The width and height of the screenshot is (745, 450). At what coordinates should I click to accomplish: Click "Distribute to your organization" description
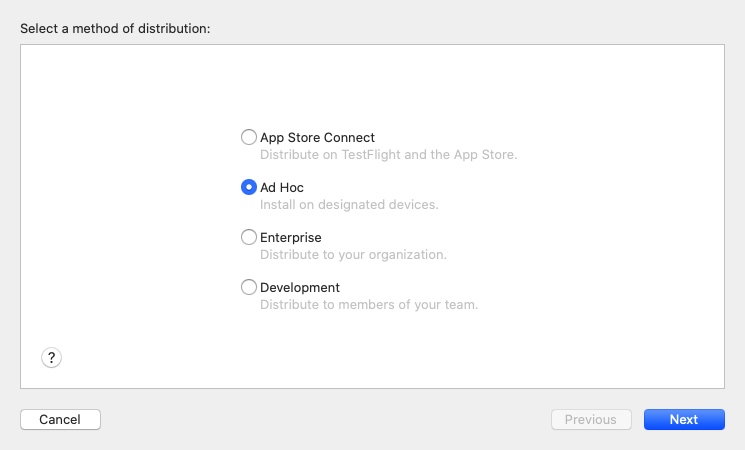coord(353,254)
